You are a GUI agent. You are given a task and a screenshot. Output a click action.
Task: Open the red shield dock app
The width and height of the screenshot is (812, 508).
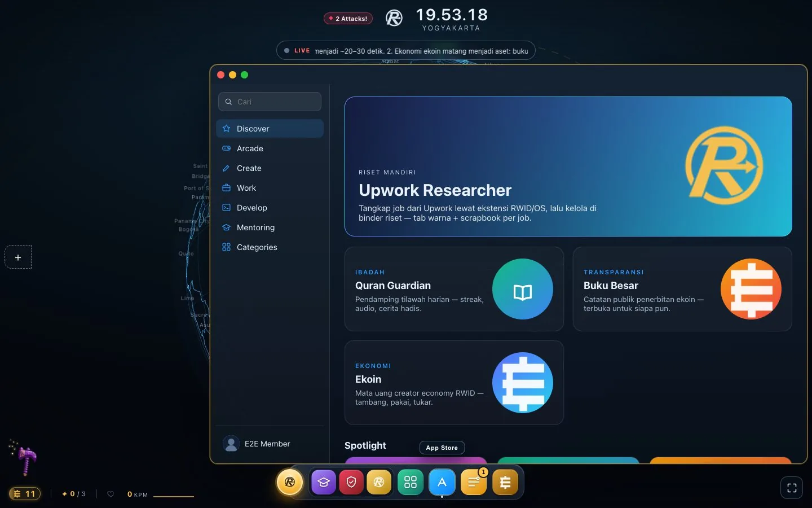[351, 482]
